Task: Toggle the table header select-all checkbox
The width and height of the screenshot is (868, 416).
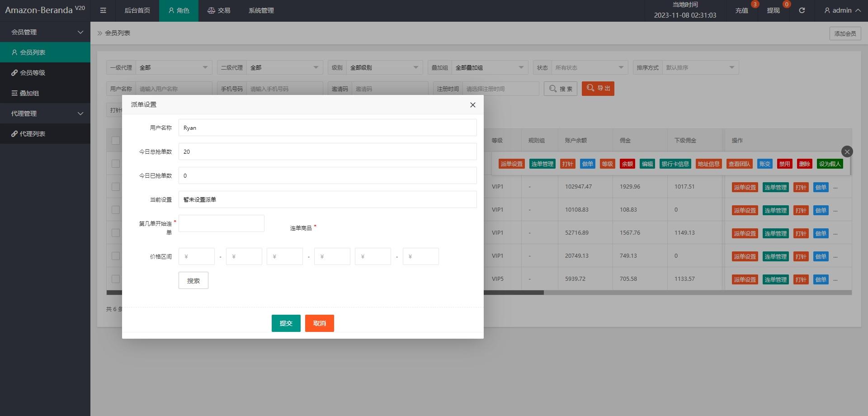Action: [x=116, y=141]
